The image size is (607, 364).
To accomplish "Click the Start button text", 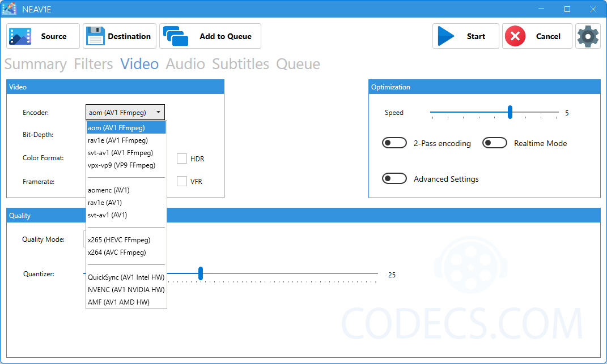I will [x=476, y=36].
